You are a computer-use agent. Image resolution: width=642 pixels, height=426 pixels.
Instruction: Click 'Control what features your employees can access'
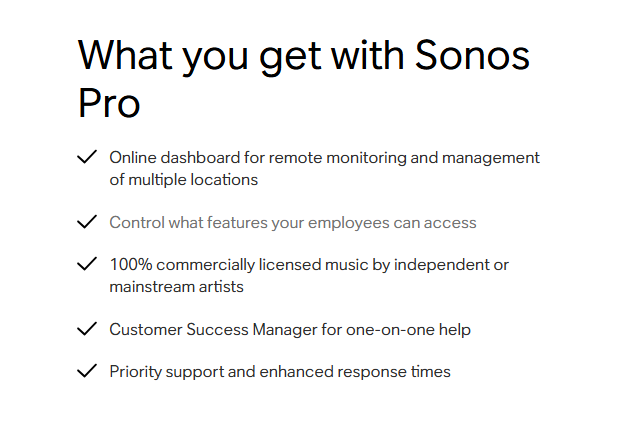tap(293, 223)
